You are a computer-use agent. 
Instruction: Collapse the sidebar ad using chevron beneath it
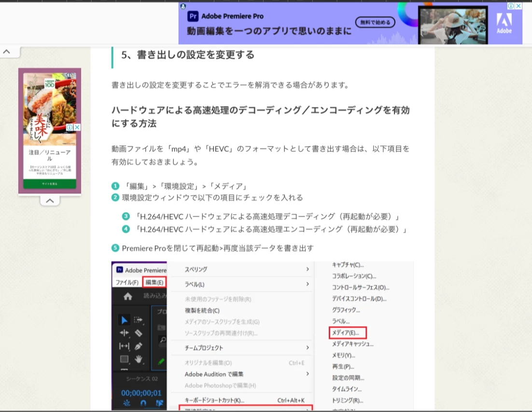click(x=50, y=200)
